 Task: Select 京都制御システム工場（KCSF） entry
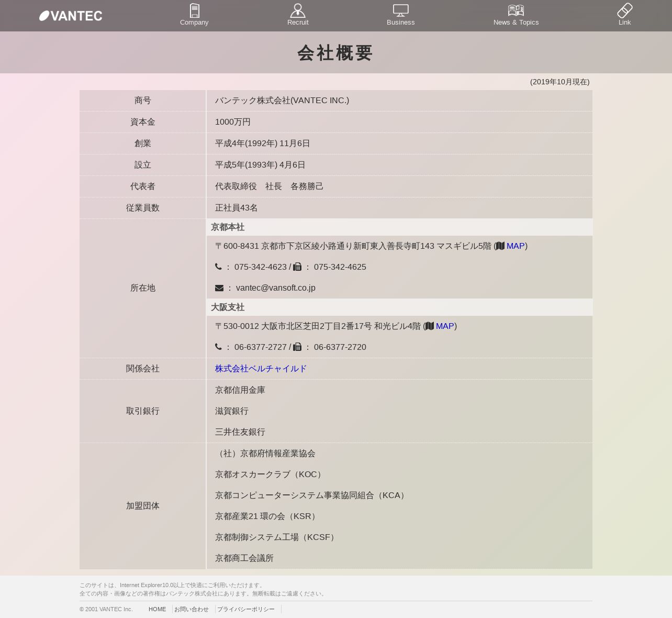coord(277,537)
